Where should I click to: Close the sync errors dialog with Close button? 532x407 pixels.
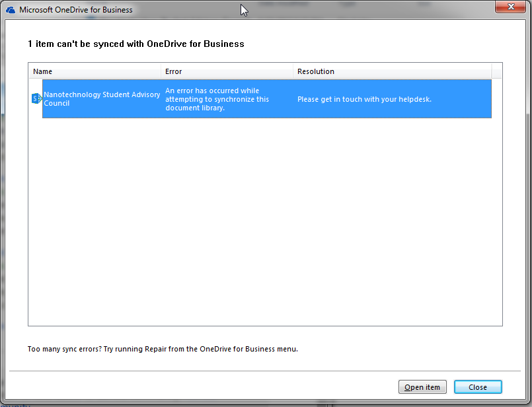click(x=478, y=387)
